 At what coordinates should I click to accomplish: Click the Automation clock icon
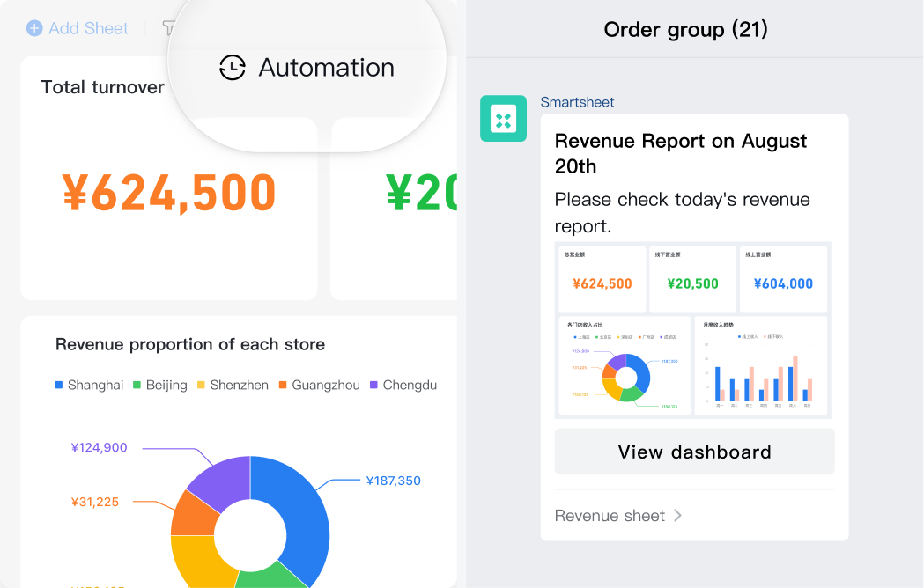233,68
